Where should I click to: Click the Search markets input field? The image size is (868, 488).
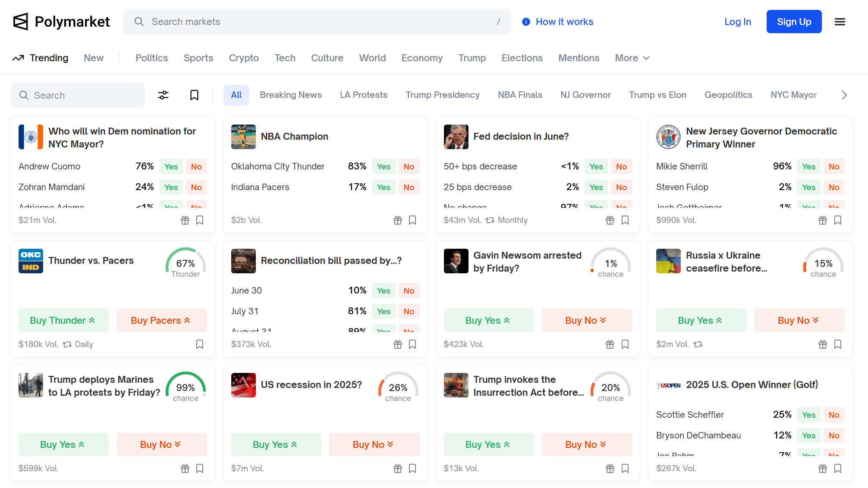(317, 22)
